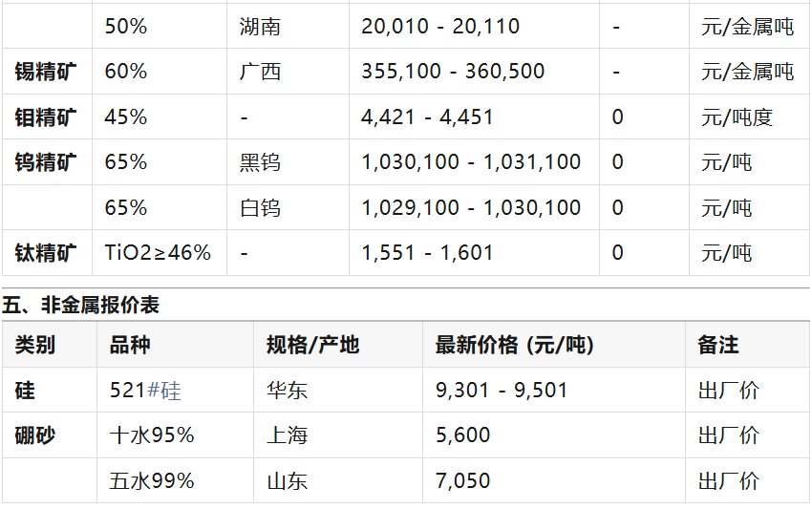812x509 pixels.
Task: Click the 最新价格 (元/吨) column header
Action: point(514,345)
